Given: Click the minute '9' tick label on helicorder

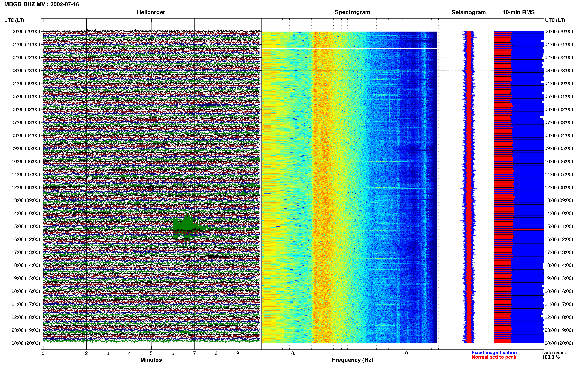Looking at the screenshot, I should [x=238, y=353].
